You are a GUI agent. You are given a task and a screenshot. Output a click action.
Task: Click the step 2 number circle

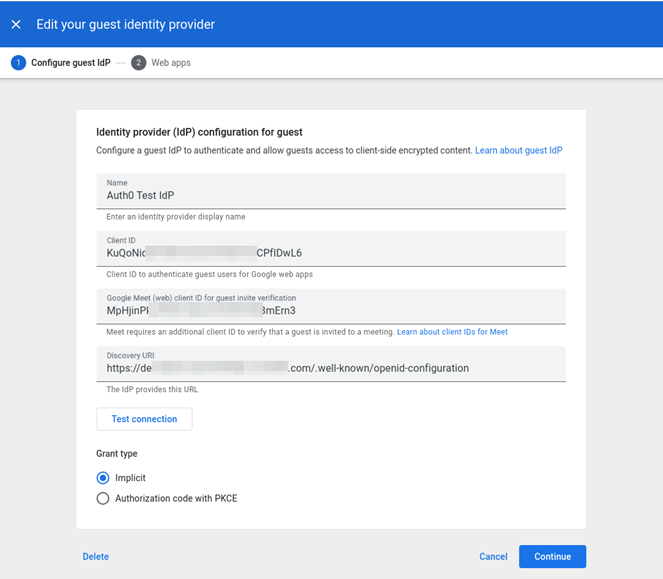pyautogui.click(x=138, y=63)
